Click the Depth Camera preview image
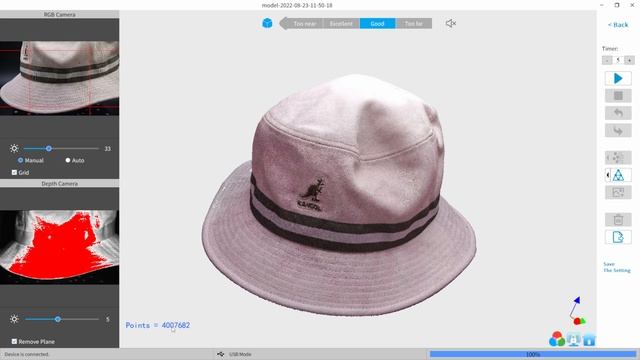Viewport: 640px width, 360px height. pos(60,247)
